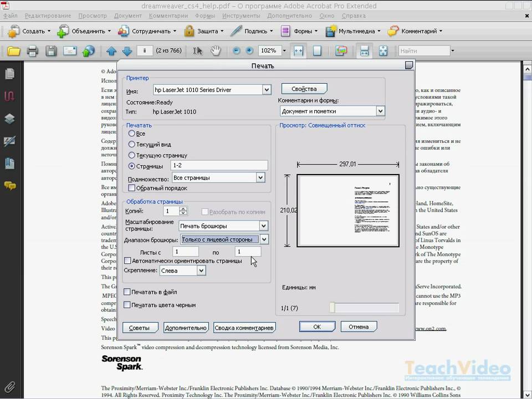Image resolution: width=532 pixels, height=399 pixels.
Task: Open the 'Файл' menu
Action: [11, 16]
